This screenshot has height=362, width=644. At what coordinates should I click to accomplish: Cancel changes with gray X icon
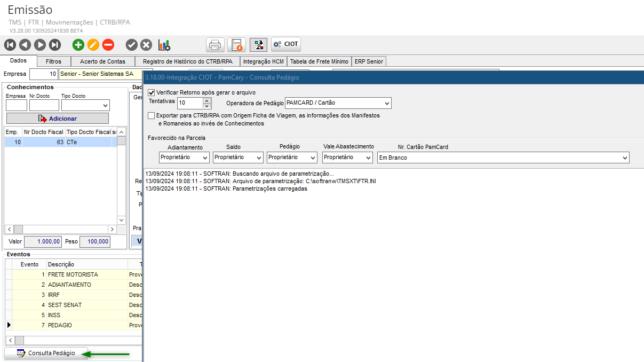click(146, 45)
